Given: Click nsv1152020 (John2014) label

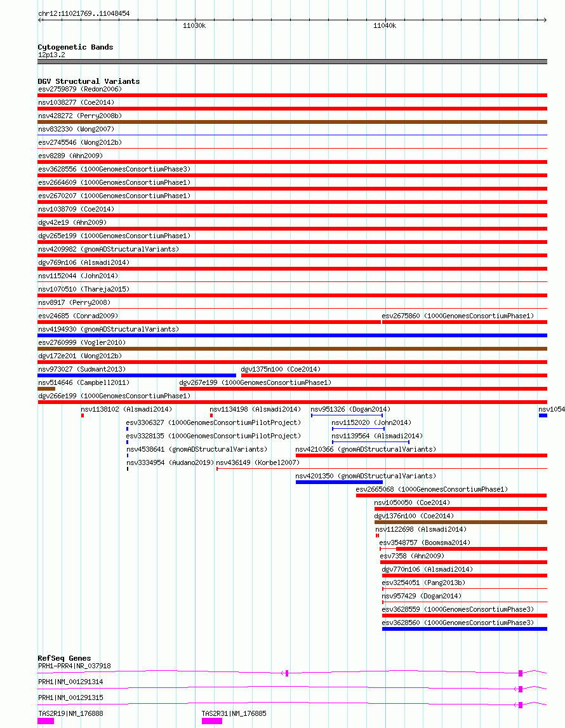Looking at the screenshot, I should [x=371, y=423].
